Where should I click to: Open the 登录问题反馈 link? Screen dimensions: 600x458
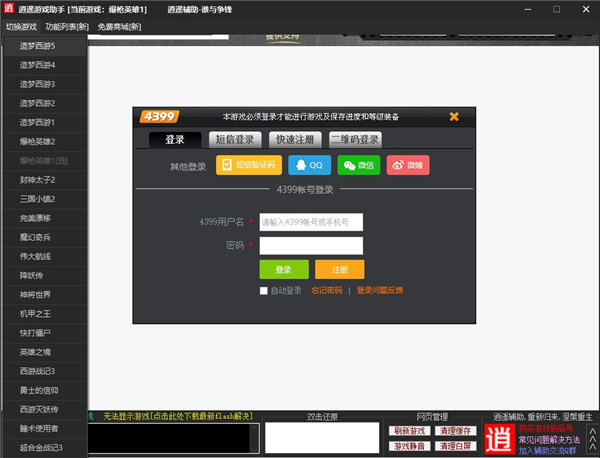(380, 290)
